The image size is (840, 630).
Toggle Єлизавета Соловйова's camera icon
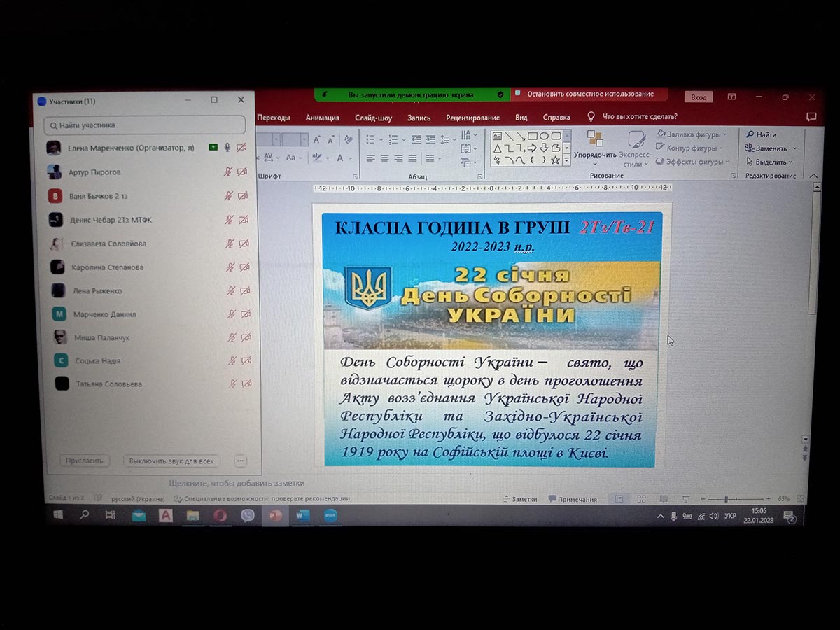coord(244,244)
